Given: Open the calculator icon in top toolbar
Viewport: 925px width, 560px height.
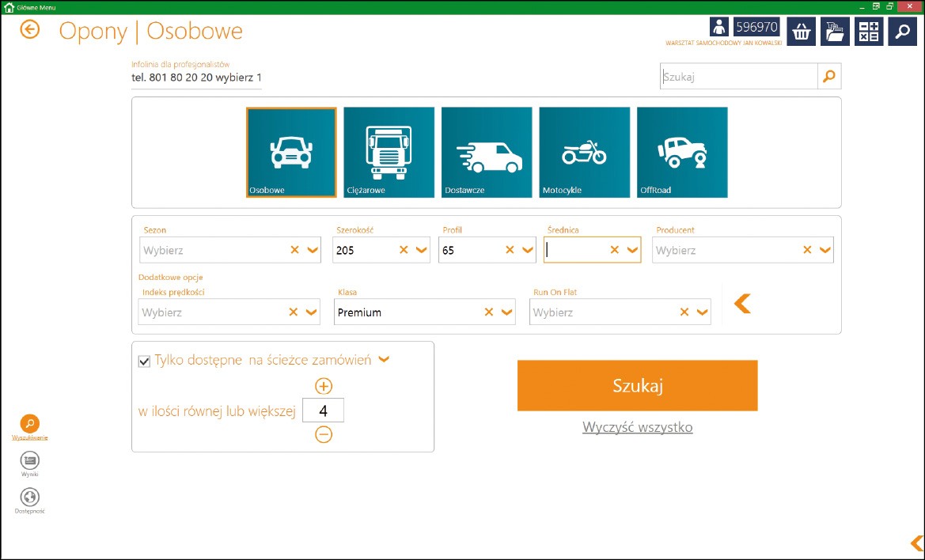Looking at the screenshot, I should [869, 31].
